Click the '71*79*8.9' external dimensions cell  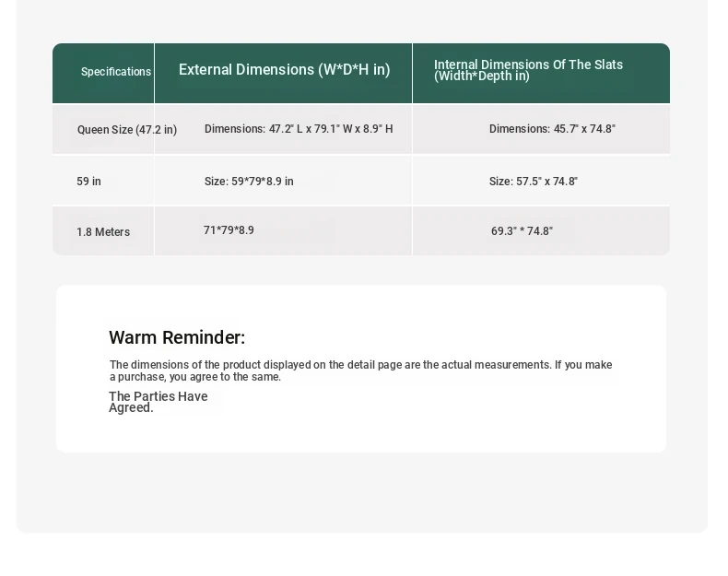[x=229, y=230]
